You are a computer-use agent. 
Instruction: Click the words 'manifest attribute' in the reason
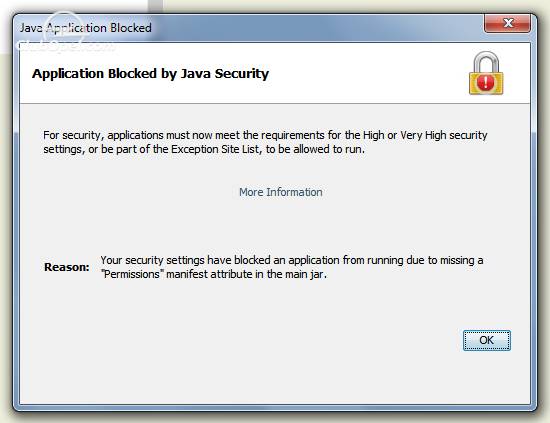pyautogui.click(x=209, y=274)
